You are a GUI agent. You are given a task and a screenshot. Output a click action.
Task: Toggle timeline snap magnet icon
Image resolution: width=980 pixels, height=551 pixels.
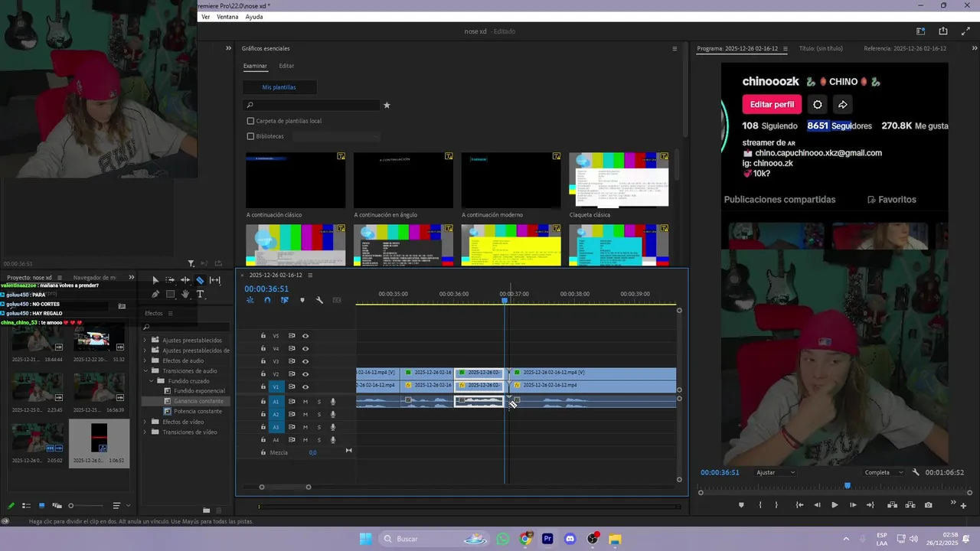click(x=267, y=300)
